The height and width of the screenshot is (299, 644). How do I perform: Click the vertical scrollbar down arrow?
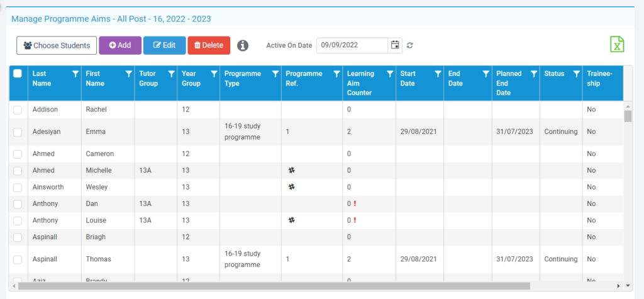tap(628, 285)
